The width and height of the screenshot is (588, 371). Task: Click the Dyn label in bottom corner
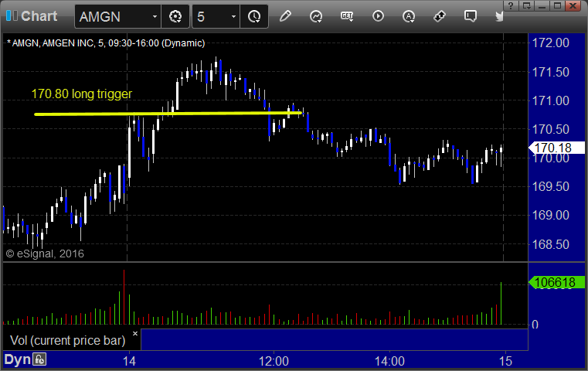(x=17, y=359)
